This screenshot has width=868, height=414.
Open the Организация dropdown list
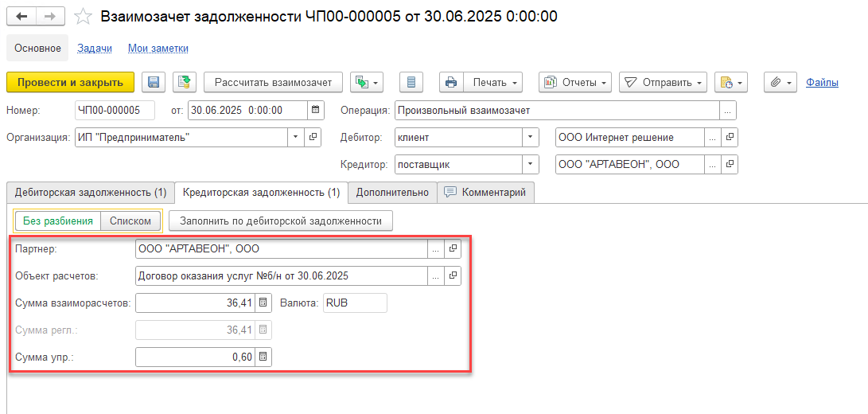point(296,138)
